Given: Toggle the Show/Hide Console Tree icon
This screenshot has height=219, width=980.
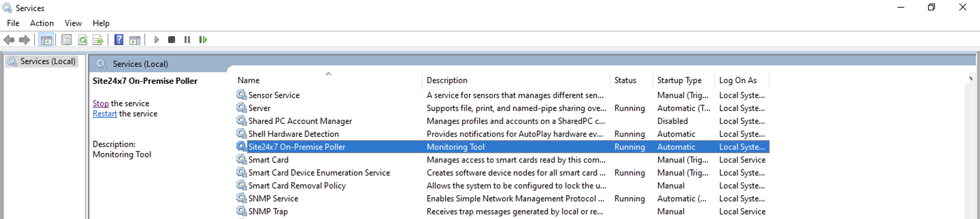Looking at the screenshot, I should (x=46, y=39).
